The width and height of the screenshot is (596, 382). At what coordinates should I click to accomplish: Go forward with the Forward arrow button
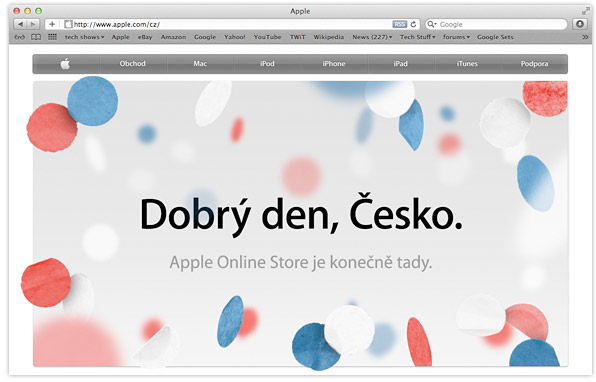click(x=33, y=24)
